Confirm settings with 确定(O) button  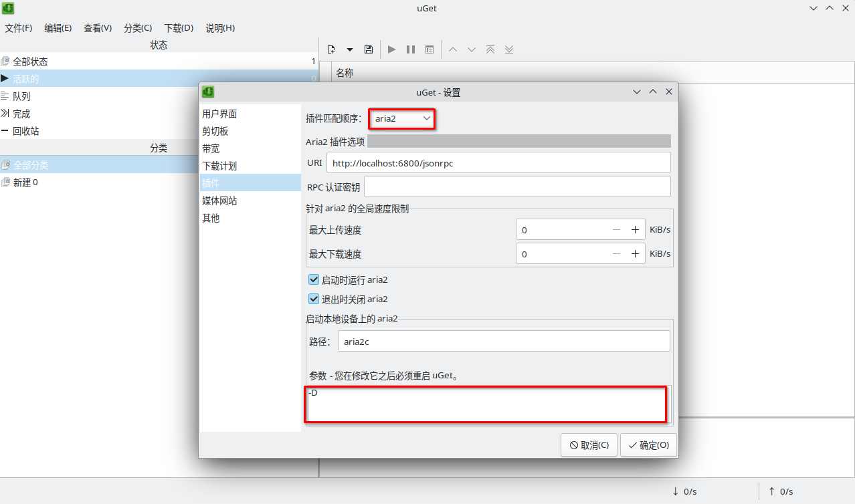tap(647, 445)
